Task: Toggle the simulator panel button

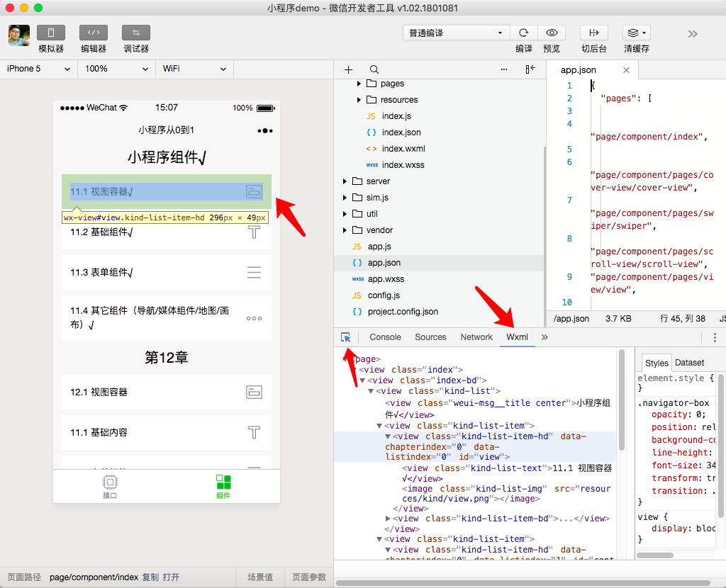Action: (51, 33)
